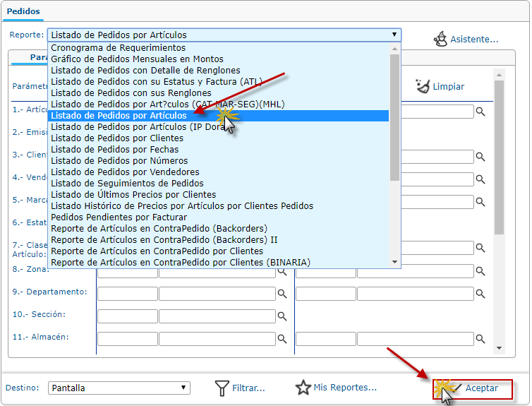Choose Cronograma de Requerimientos from list
Screen dimensions: 532x406
click(x=219, y=48)
